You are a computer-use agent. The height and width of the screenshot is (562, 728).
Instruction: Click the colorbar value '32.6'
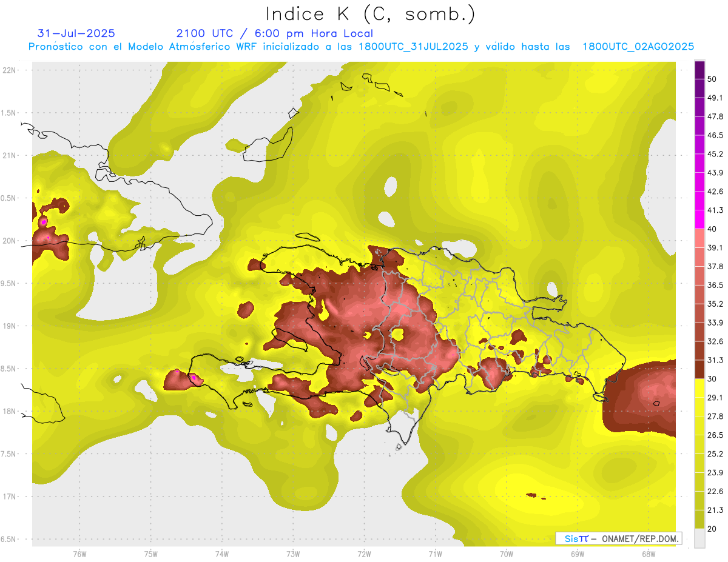tap(715, 341)
